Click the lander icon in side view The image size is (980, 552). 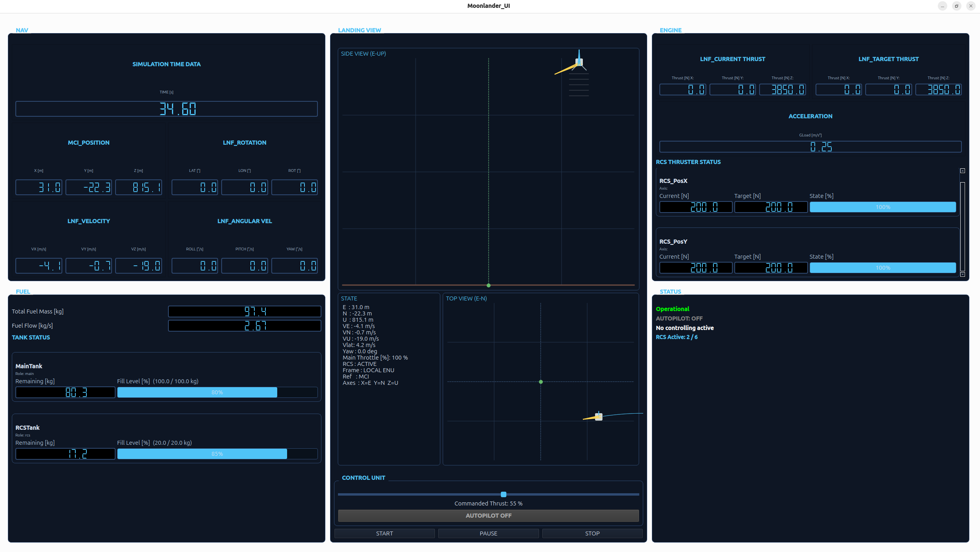tap(579, 62)
